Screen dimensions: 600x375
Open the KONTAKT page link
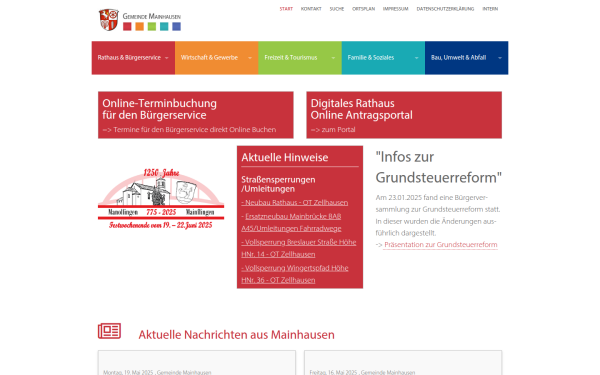(311, 9)
